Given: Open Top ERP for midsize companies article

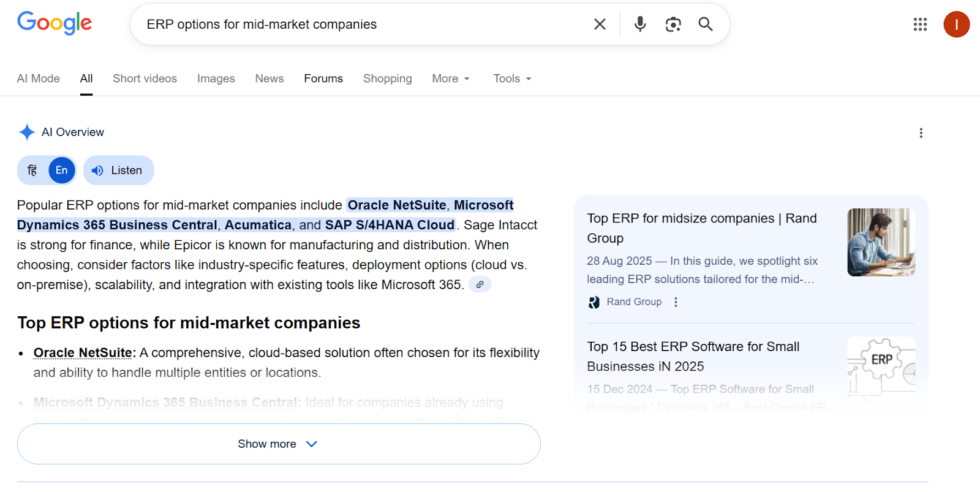Looking at the screenshot, I should click(702, 228).
